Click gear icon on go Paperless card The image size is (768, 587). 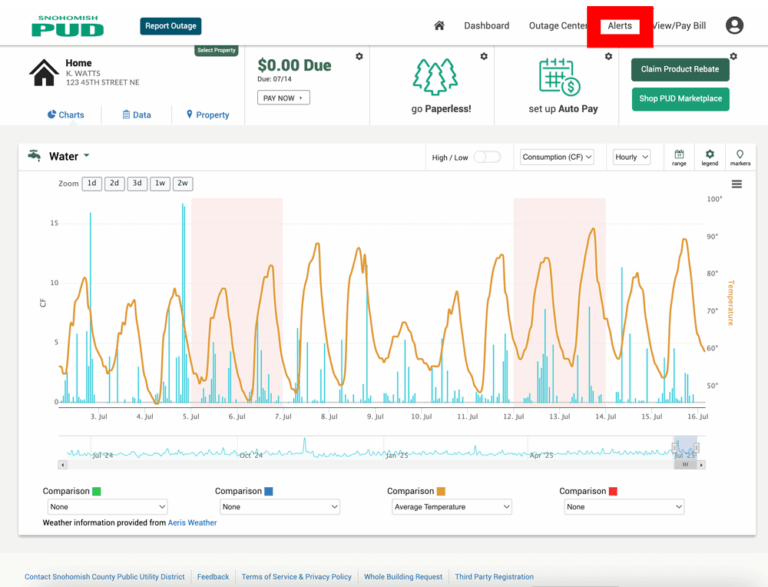coord(484,57)
